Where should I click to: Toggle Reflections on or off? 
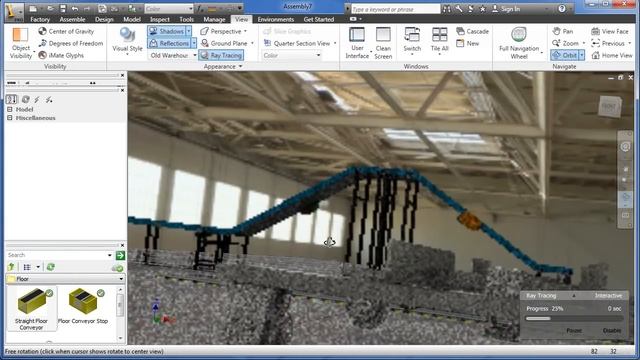[x=169, y=43]
